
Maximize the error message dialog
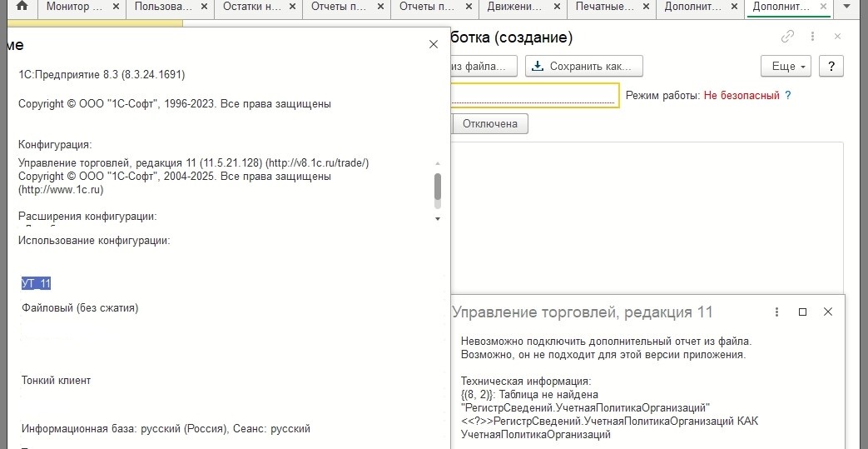point(803,312)
